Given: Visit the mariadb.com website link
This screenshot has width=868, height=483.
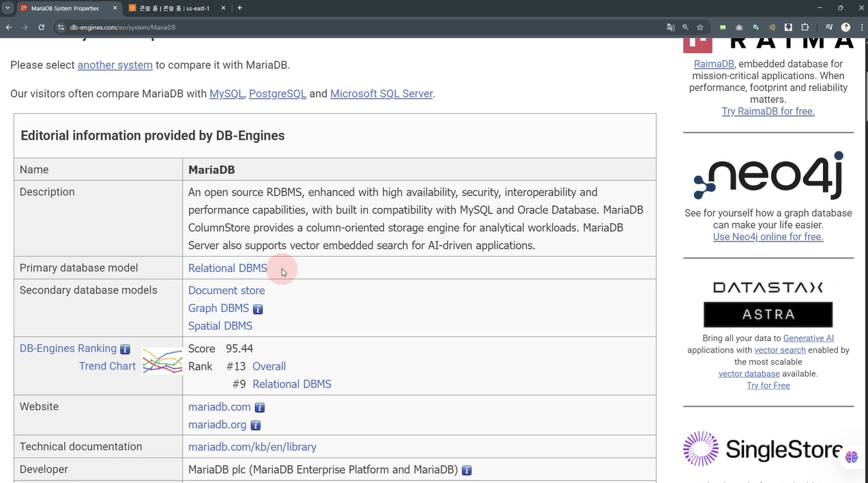Looking at the screenshot, I should pos(220,407).
